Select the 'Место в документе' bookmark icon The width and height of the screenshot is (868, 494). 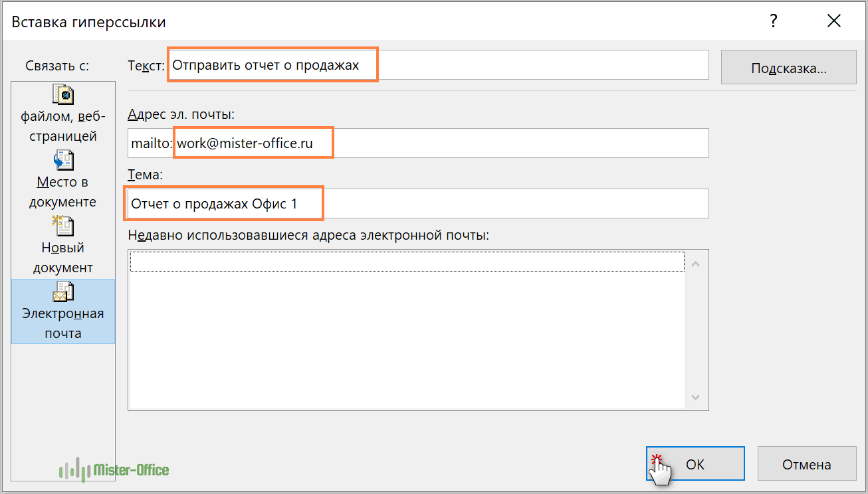click(63, 160)
